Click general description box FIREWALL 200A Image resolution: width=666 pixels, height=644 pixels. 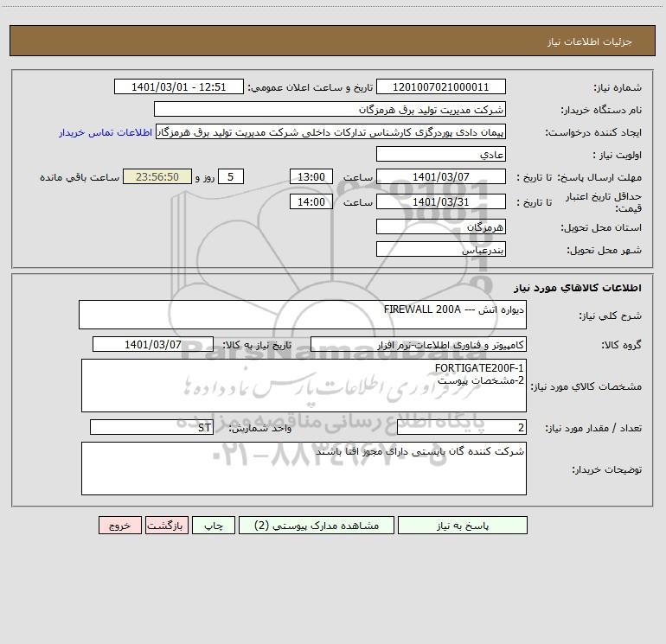[303, 315]
